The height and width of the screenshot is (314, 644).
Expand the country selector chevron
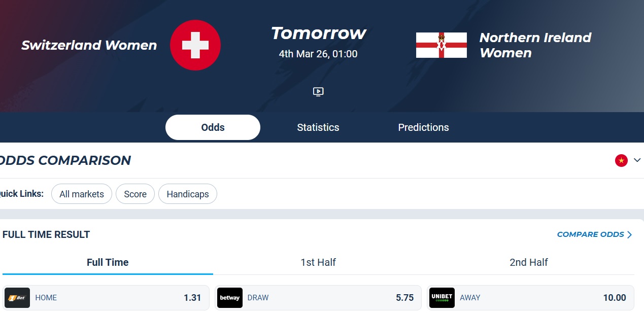click(637, 161)
